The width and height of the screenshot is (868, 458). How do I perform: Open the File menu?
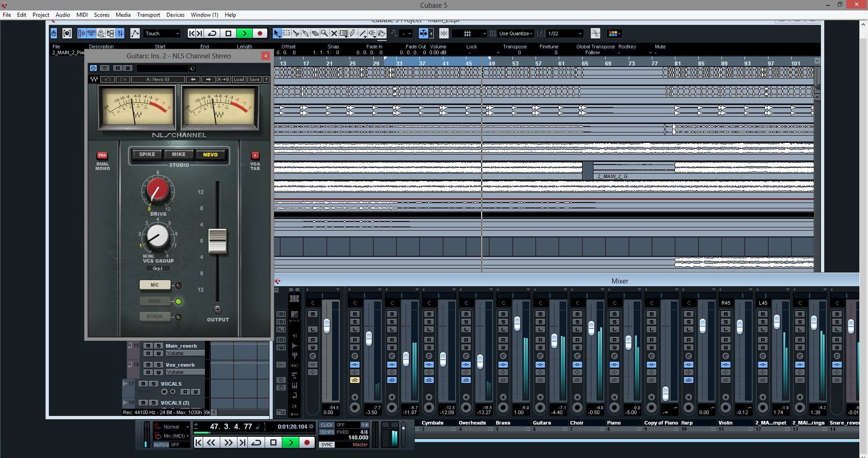[x=7, y=15]
